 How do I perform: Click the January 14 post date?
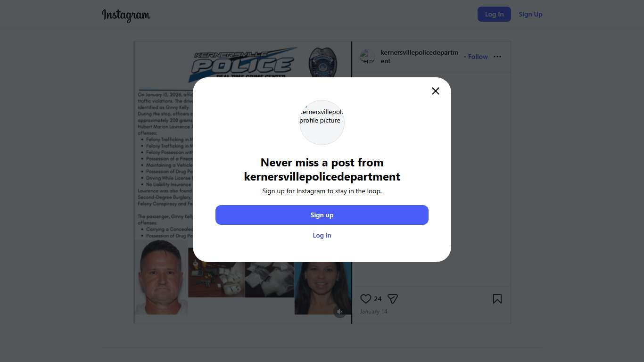[373, 312]
